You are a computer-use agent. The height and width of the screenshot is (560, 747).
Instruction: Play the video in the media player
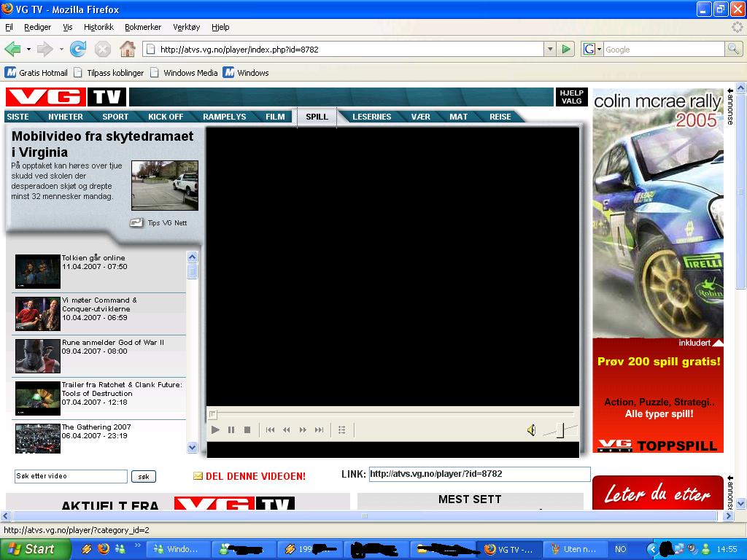click(x=215, y=430)
